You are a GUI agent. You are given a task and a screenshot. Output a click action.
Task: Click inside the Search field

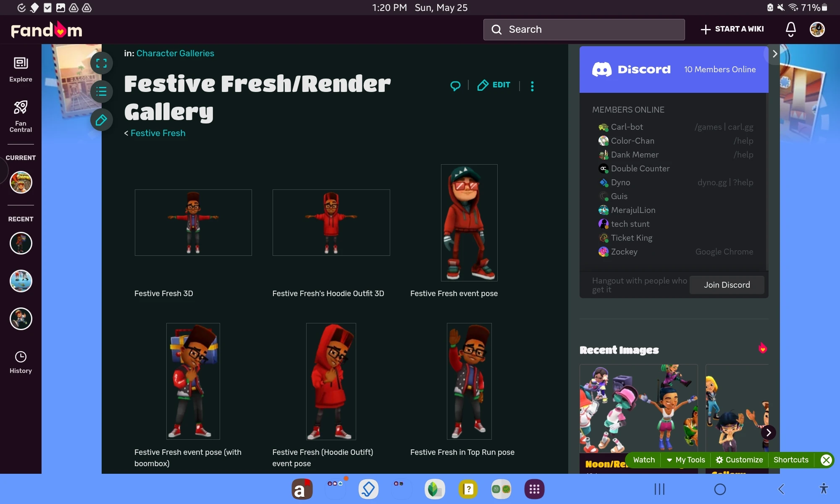click(x=584, y=29)
